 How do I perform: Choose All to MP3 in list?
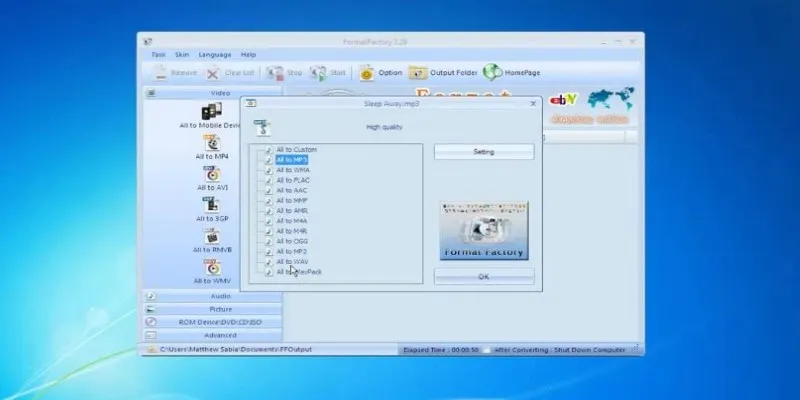click(x=291, y=160)
